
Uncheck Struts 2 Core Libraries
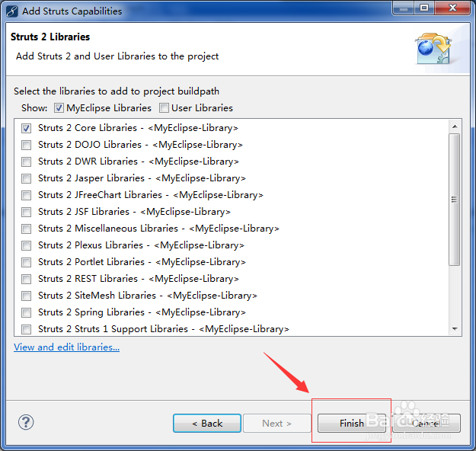click(x=26, y=128)
